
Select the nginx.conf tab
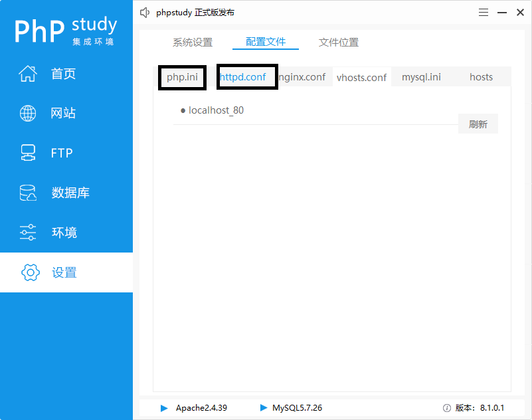[x=304, y=77]
